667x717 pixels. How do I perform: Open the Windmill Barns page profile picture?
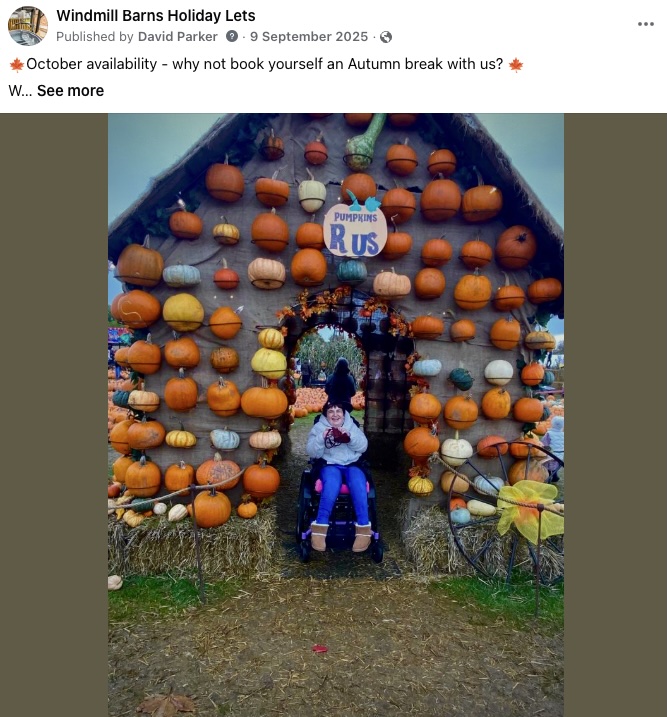(28, 26)
